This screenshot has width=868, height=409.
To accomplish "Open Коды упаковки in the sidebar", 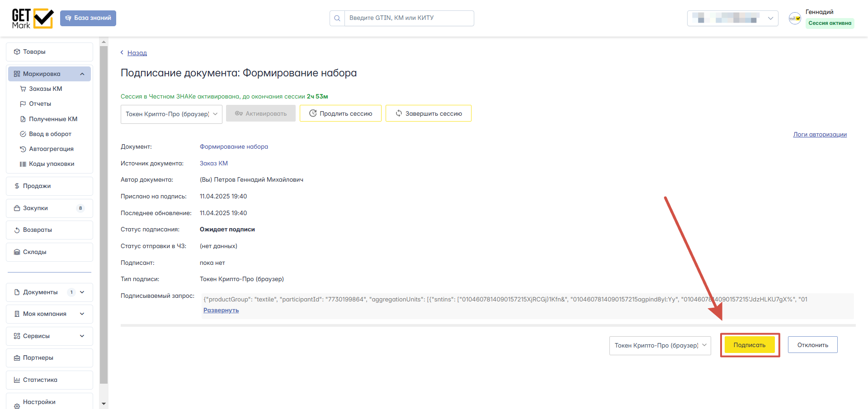I will [51, 164].
